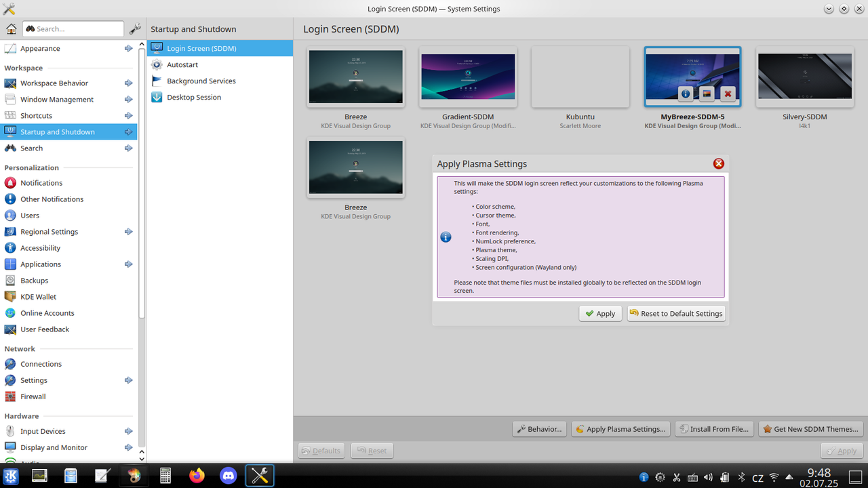Switch the CZ keyboard layout indicator
The height and width of the screenshot is (488, 868).
pos(758,477)
